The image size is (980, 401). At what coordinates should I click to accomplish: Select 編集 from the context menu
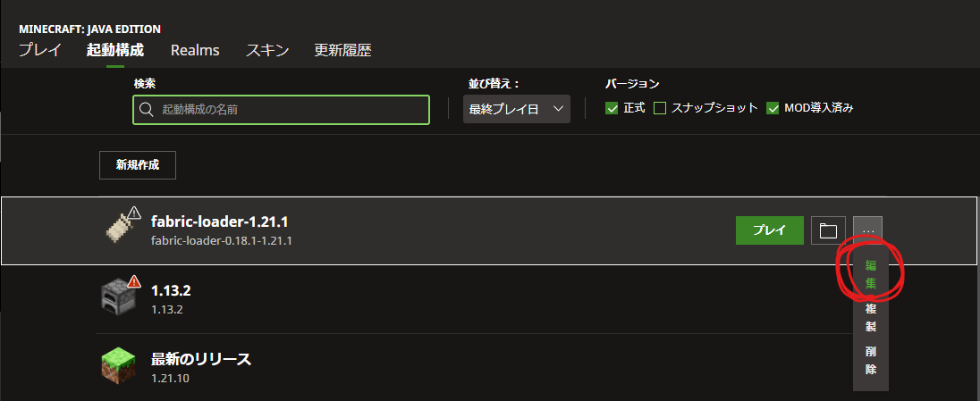pos(871,274)
